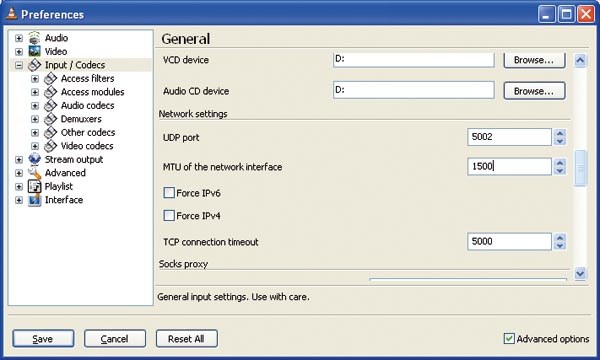
Task: Select Video in the preferences tree
Action: tap(56, 51)
